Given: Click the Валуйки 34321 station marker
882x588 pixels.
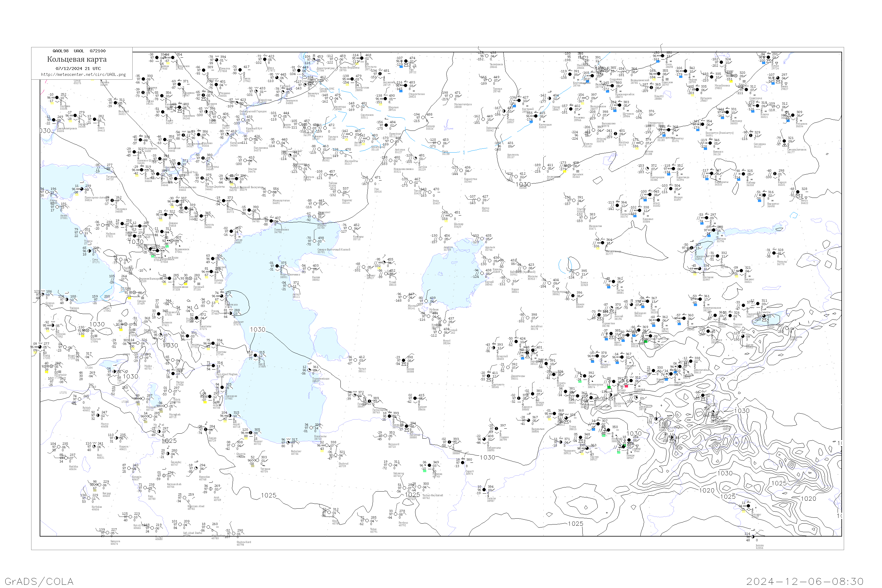Looking at the screenshot, I should [116, 103].
